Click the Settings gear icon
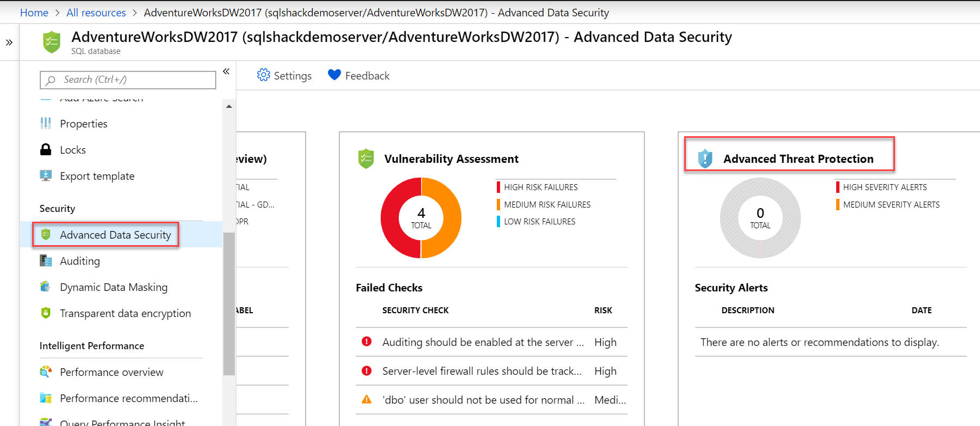 (x=264, y=75)
